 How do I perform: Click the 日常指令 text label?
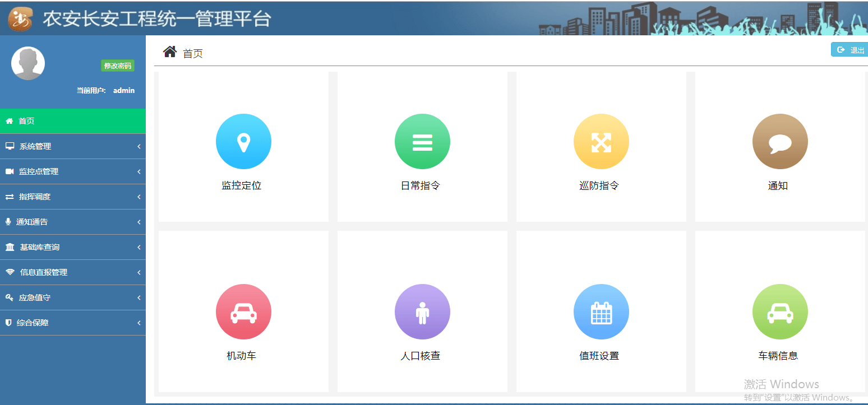coord(421,185)
